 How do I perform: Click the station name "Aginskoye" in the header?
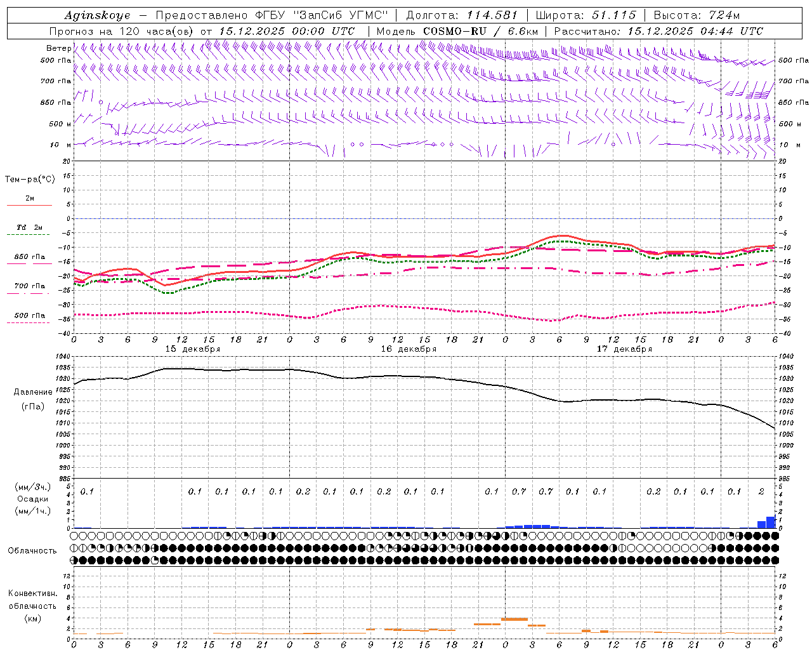pos(97,15)
